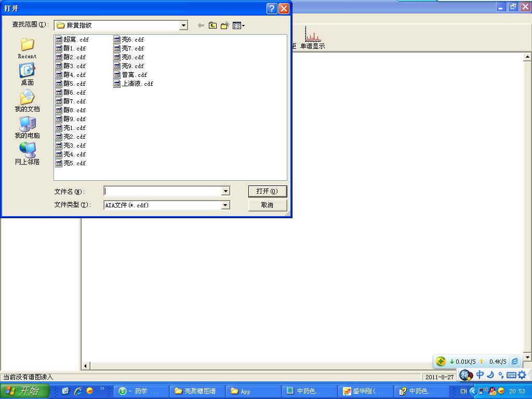The image size is (532, 399).
Task: Select file 壳7.cdf
Action: click(x=129, y=48)
